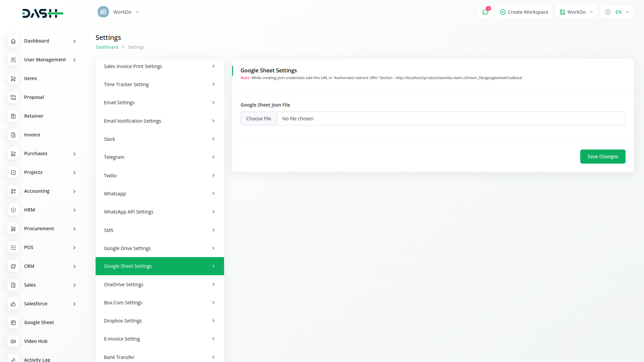This screenshot has width=644, height=362.
Task: Click the Google Sheet table icon
Action: pyautogui.click(x=13, y=322)
